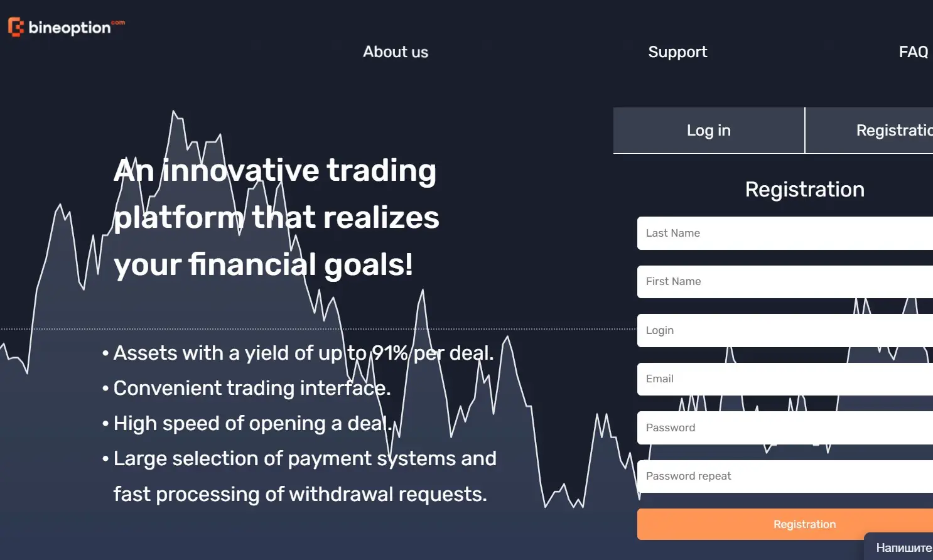Open the FAQ link in header

(914, 52)
